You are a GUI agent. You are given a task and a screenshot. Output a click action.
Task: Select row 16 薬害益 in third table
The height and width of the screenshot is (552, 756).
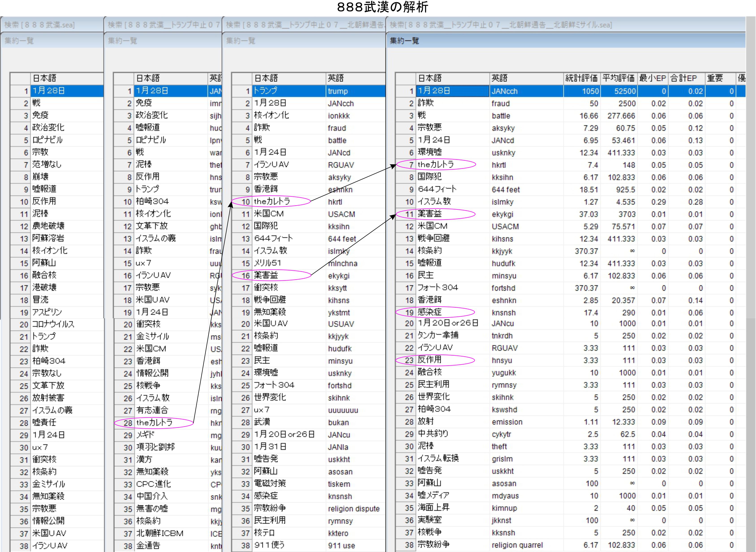[x=266, y=275]
